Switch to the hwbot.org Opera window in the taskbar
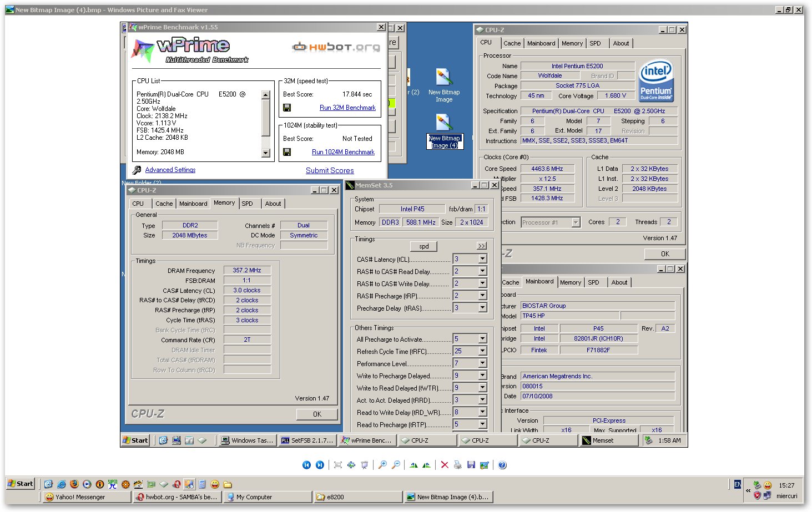This screenshot has width=812, height=512. click(178, 497)
